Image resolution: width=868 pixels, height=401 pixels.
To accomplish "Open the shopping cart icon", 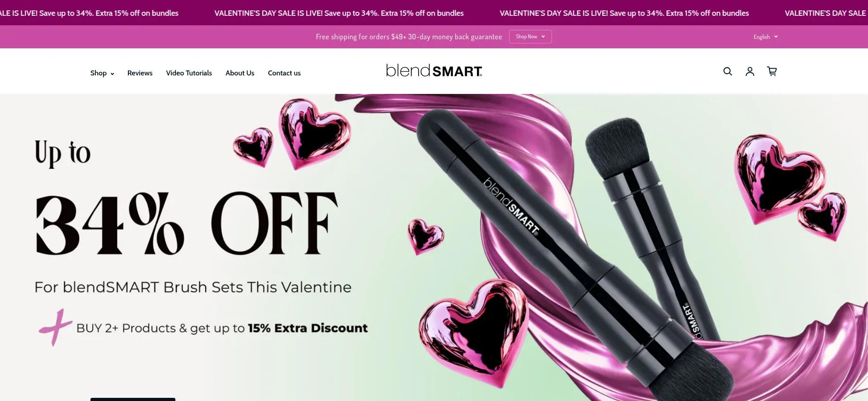I will click(x=772, y=71).
